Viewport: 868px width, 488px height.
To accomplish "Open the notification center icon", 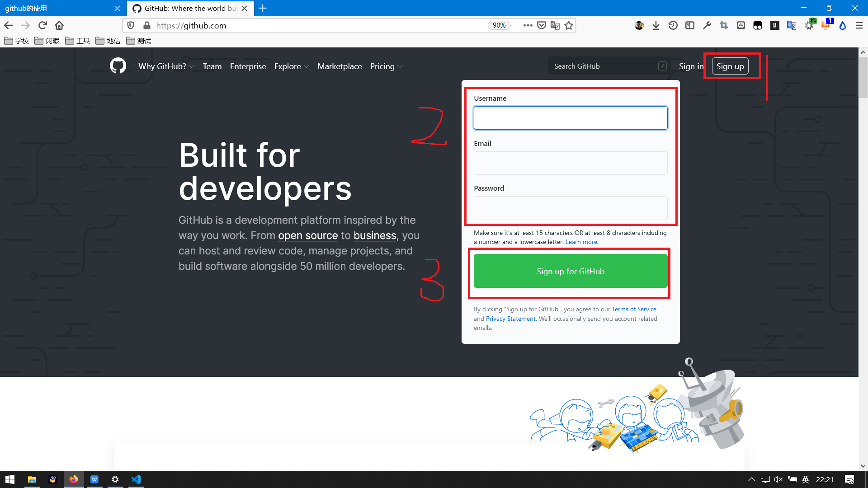I will click(x=849, y=479).
